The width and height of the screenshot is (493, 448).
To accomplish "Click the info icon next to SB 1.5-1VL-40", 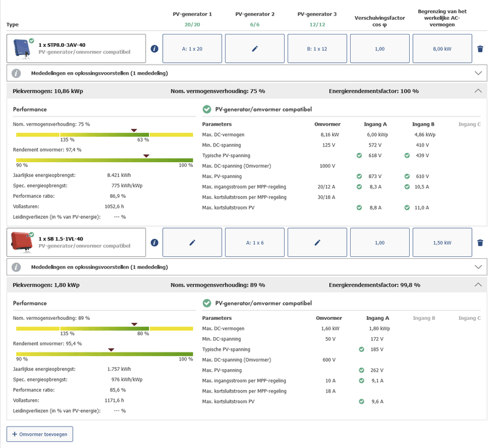I will (x=155, y=243).
